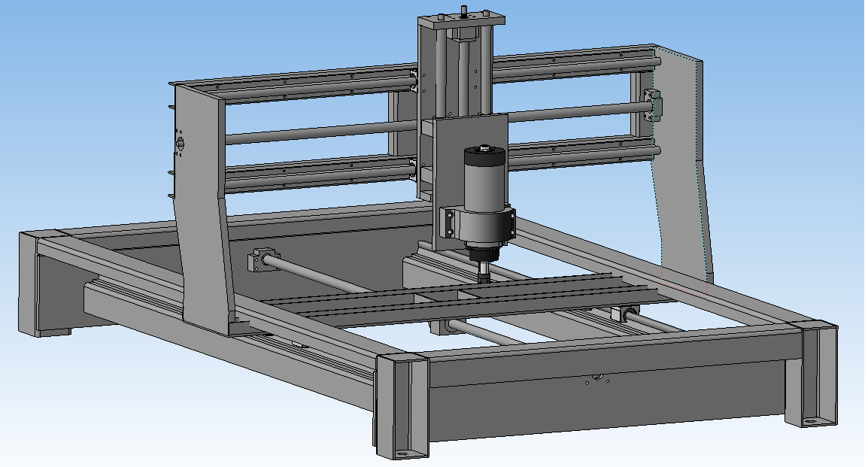Screen dimensions: 868x467
Task: Click the left lead screw bearing block
Action: (x=263, y=259)
